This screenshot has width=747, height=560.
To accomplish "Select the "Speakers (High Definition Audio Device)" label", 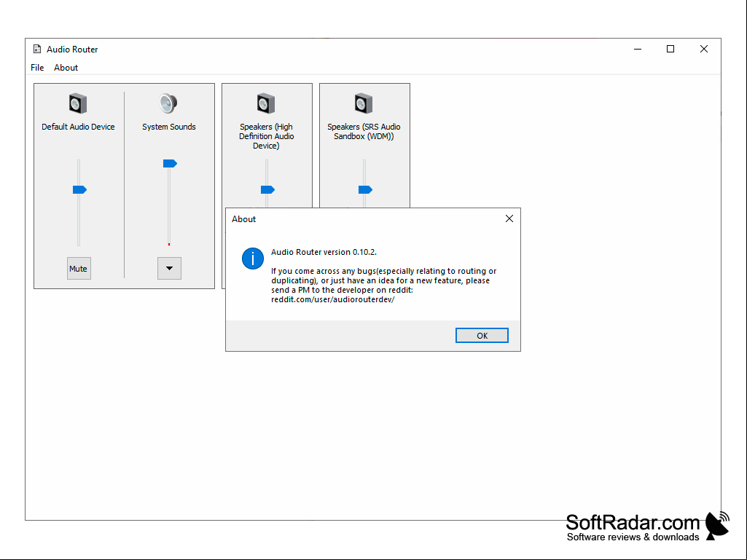I will [266, 136].
